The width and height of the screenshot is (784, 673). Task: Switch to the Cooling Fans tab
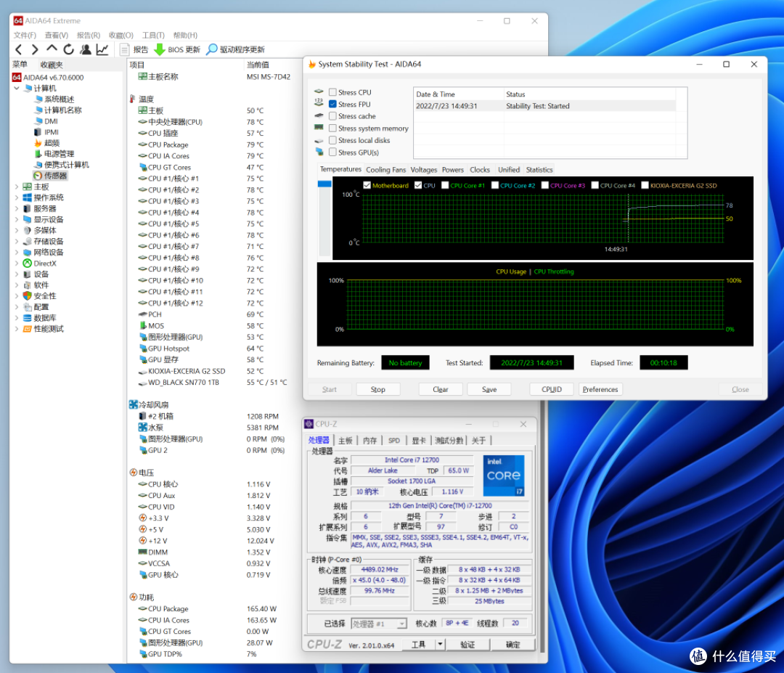click(x=385, y=170)
